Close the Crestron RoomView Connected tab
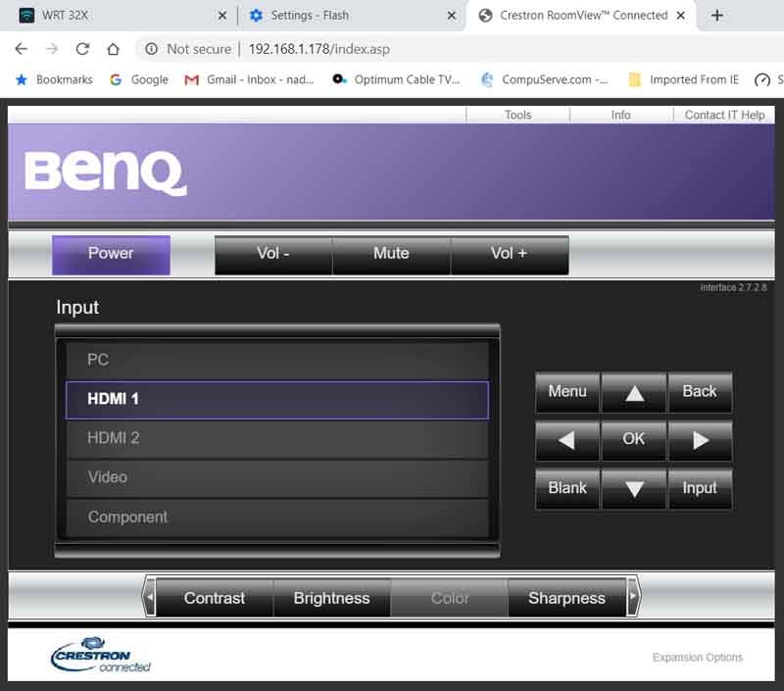Screen dimensions: 784x691 (680, 16)
